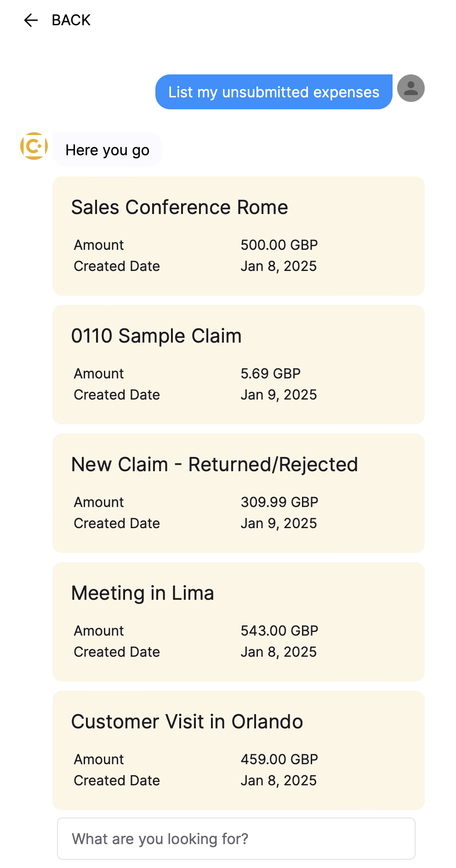Focus the 'What are you looking for?' field
This screenshot has height=868, width=456.
click(236, 839)
